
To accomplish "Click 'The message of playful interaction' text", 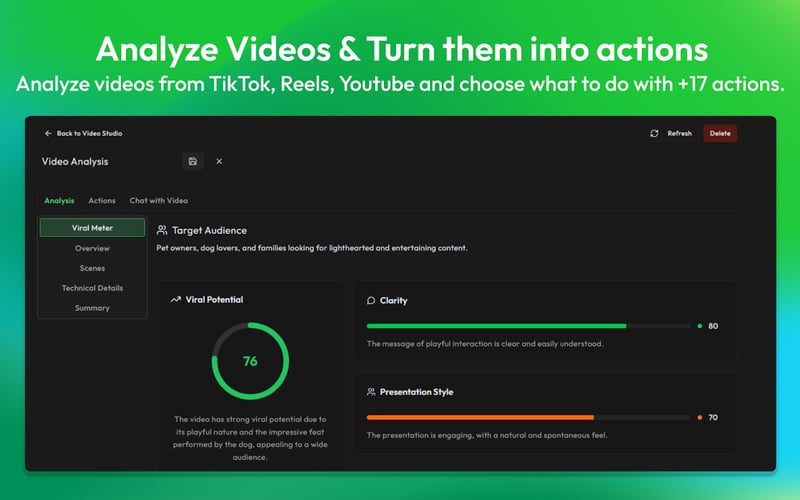I will point(485,344).
